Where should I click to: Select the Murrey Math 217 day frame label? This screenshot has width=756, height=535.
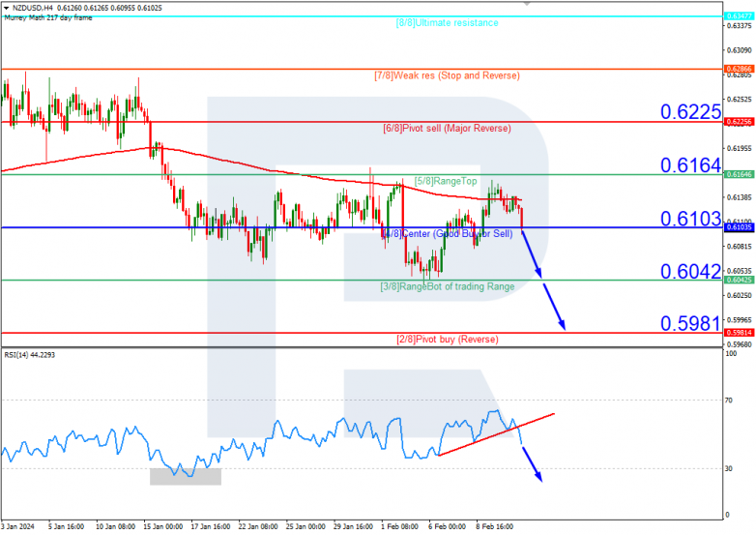point(48,17)
